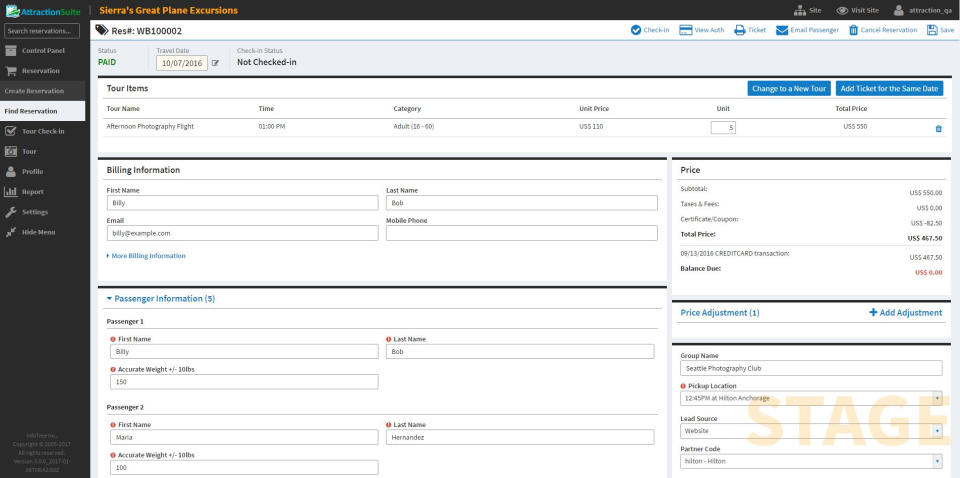Image resolution: width=960 pixels, height=478 pixels.
Task: Click the Save floppy disk icon
Action: [932, 30]
